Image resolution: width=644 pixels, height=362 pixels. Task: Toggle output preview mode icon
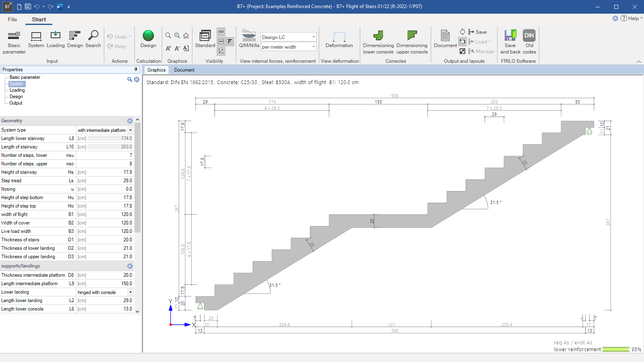point(462,41)
